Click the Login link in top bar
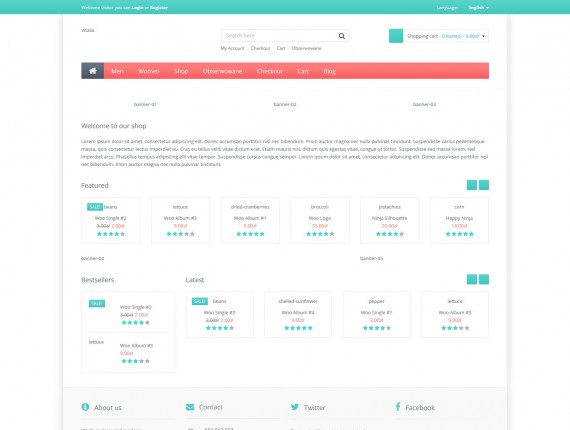 pos(137,8)
